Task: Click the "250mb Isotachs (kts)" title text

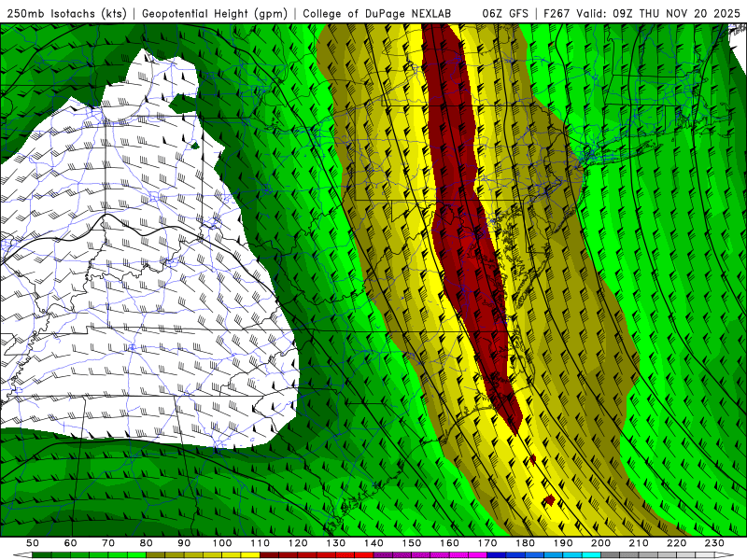Action: tap(68, 13)
